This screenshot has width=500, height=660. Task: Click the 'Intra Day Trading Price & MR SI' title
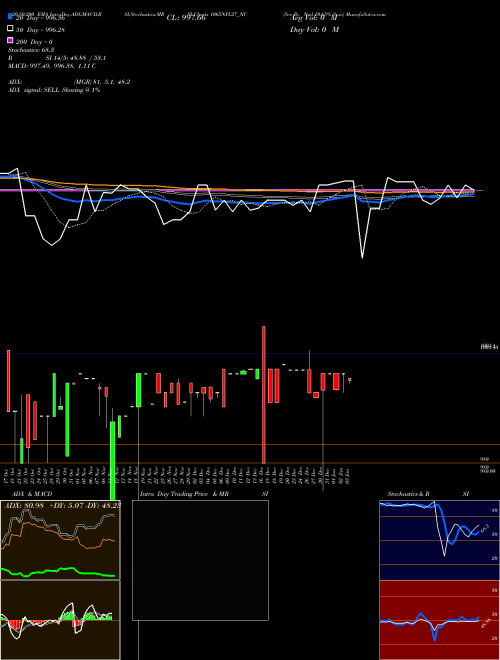click(204, 494)
